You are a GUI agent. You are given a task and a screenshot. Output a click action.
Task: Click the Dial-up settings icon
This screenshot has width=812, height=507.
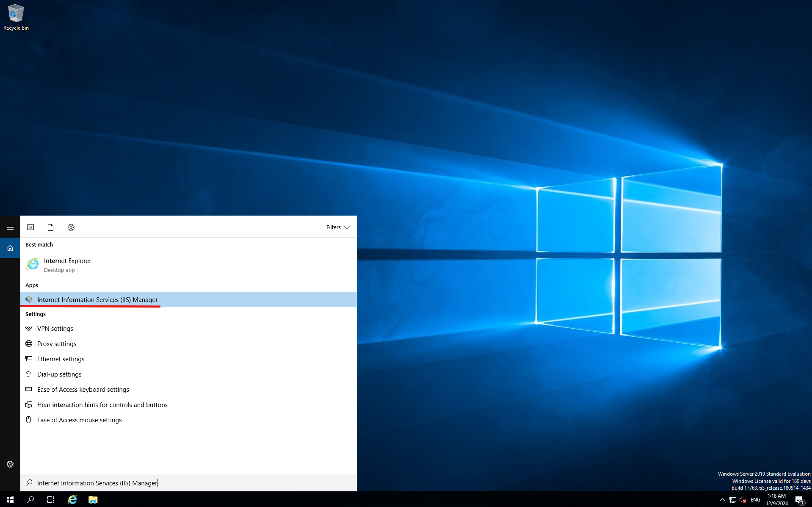(29, 374)
